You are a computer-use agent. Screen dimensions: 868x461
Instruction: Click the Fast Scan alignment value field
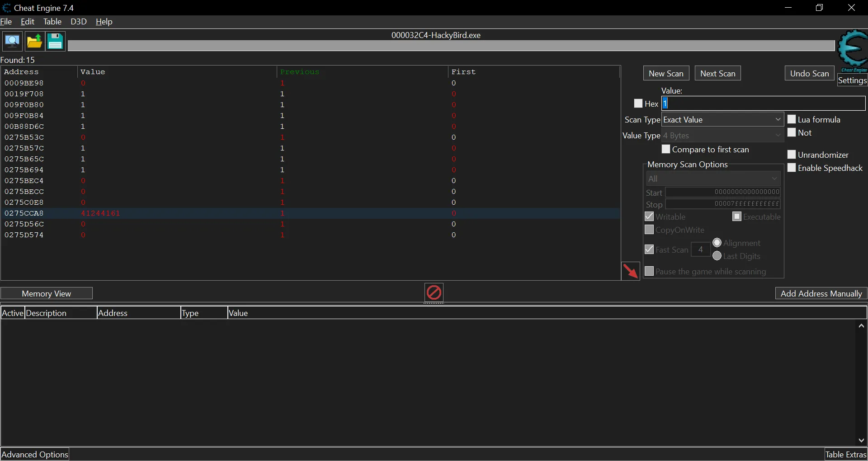tap(700, 249)
